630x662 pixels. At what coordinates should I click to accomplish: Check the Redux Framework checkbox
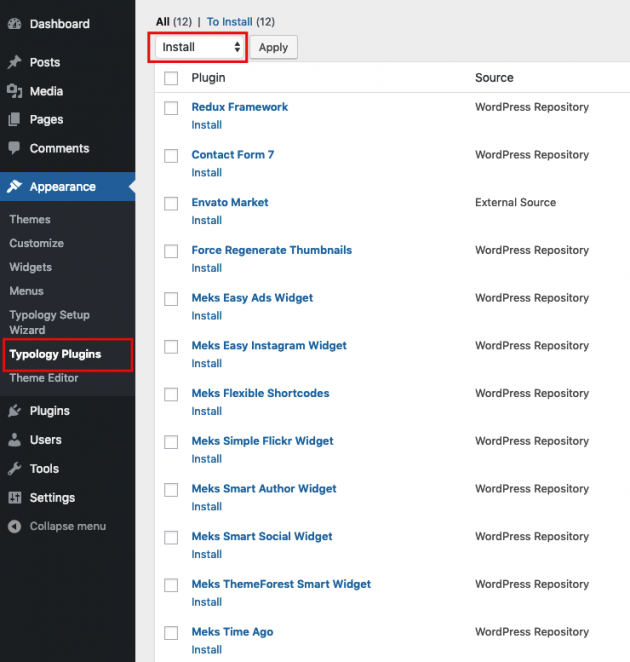click(171, 108)
